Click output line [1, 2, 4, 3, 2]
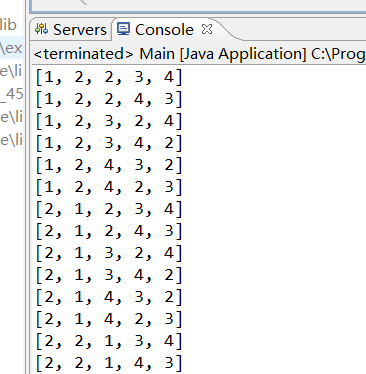The image size is (366, 374). tap(109, 165)
